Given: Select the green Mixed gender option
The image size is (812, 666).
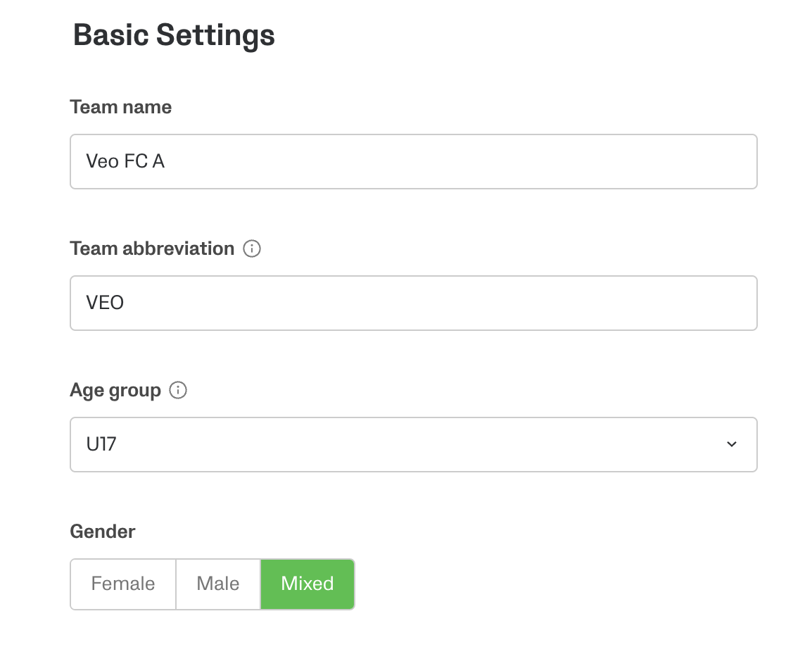Looking at the screenshot, I should [307, 584].
